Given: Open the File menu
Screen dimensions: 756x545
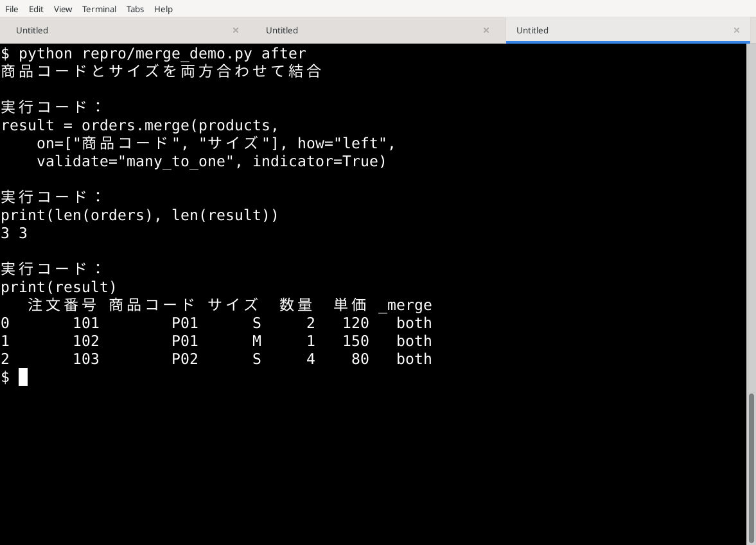Looking at the screenshot, I should (x=12, y=9).
